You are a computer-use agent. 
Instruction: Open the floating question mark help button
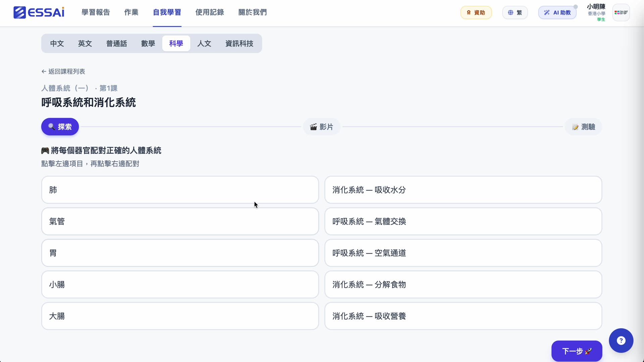click(621, 340)
